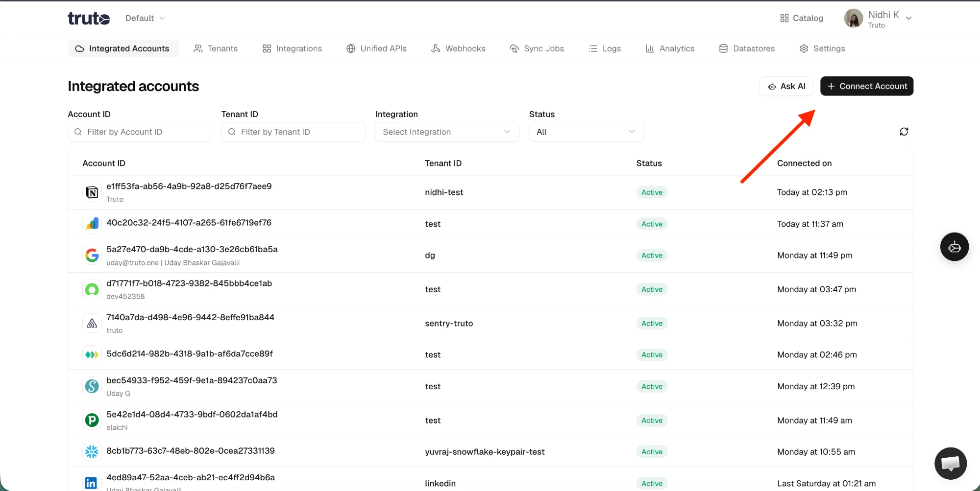Refresh the accounts list icon

904,132
